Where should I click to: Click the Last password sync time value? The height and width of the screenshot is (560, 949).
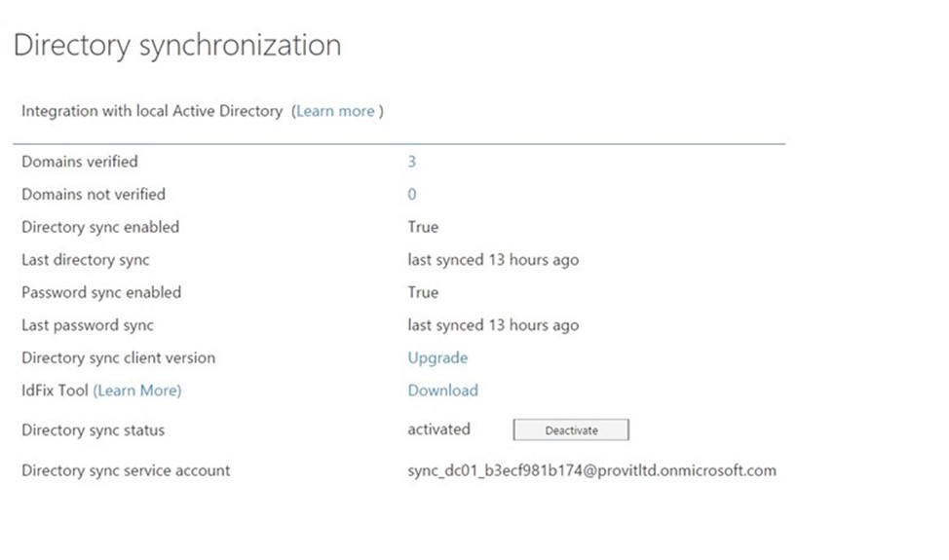493,325
